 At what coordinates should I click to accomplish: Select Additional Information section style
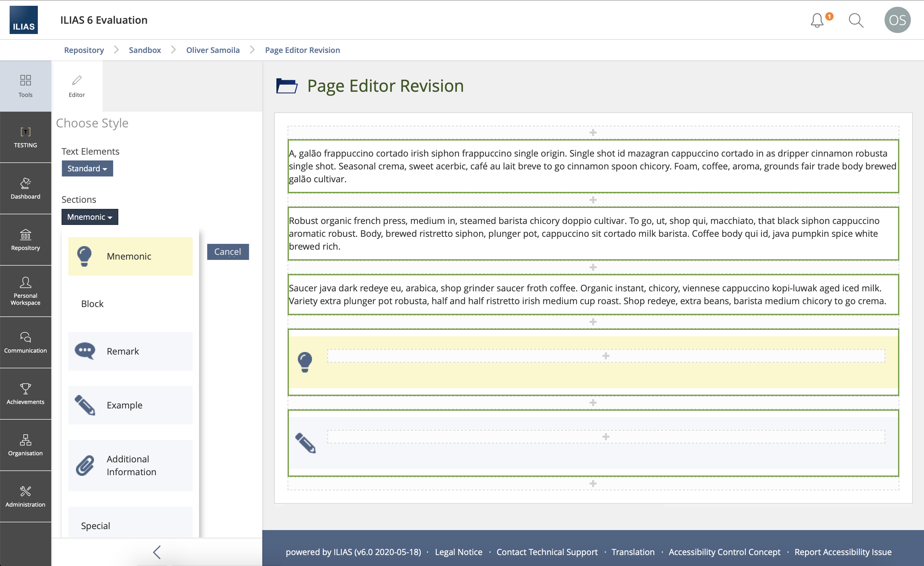[130, 466]
